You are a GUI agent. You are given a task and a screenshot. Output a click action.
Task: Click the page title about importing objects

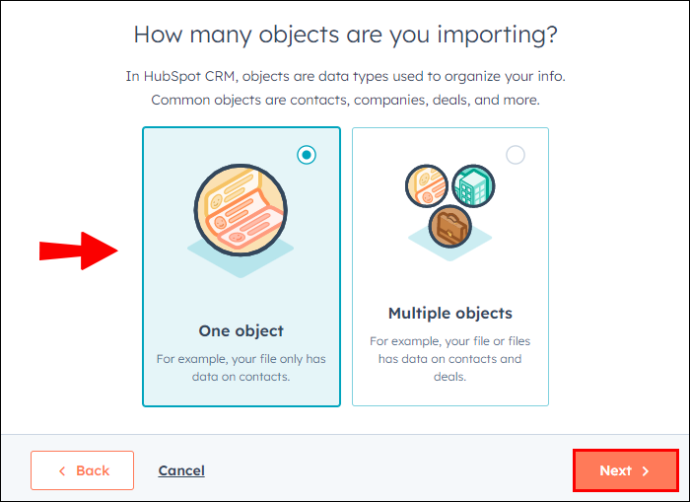coord(345,34)
